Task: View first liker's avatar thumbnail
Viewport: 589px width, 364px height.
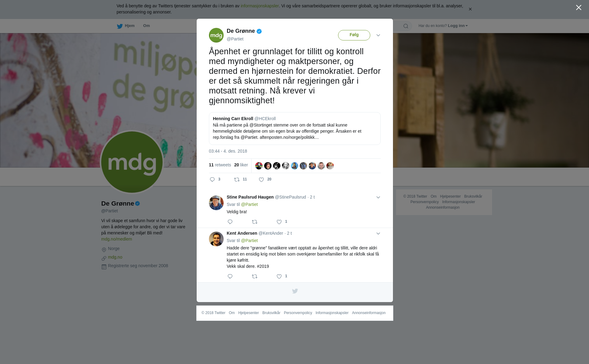Action: click(259, 166)
